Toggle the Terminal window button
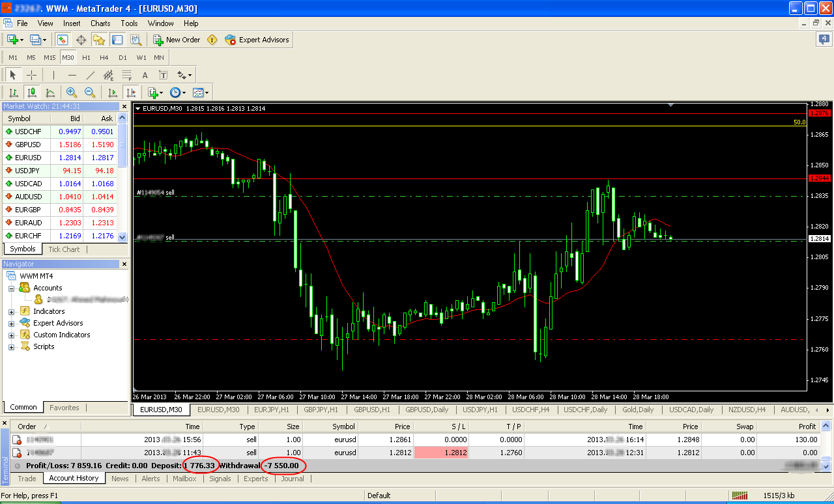The image size is (834, 504). 117,40
